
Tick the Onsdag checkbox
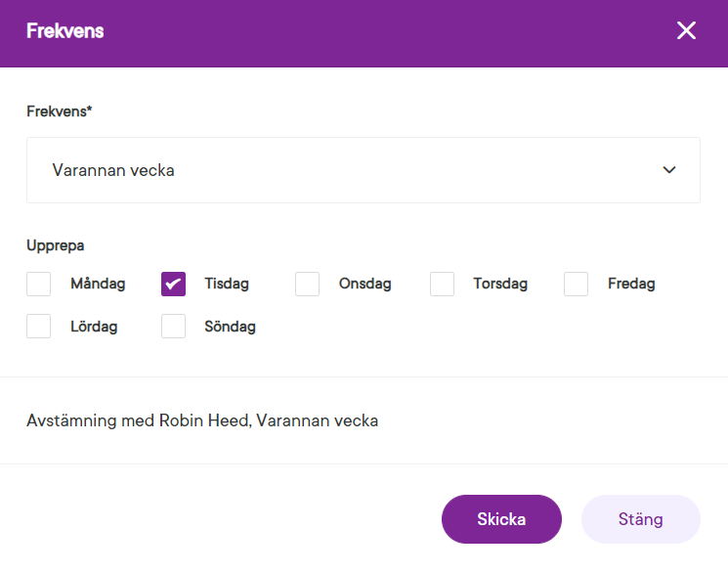(308, 285)
